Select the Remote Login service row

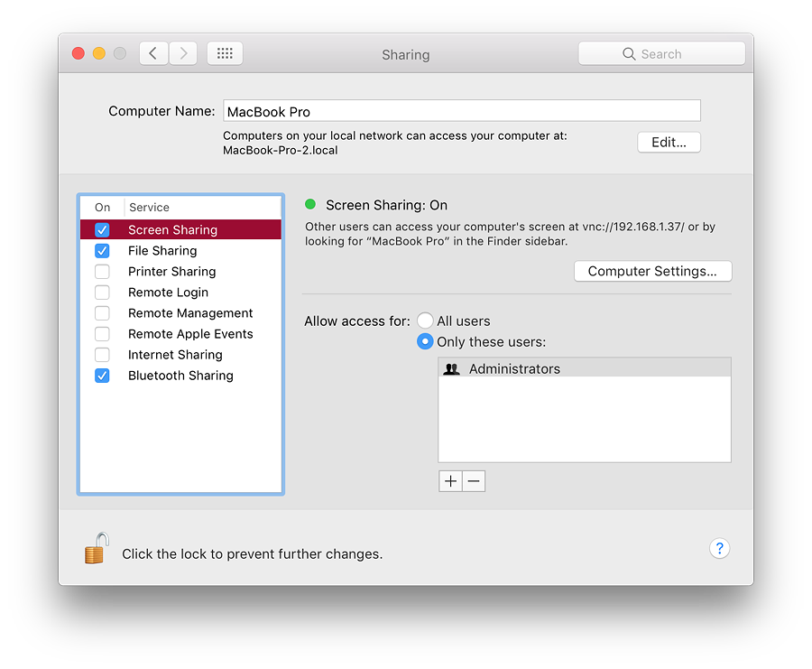click(x=180, y=293)
